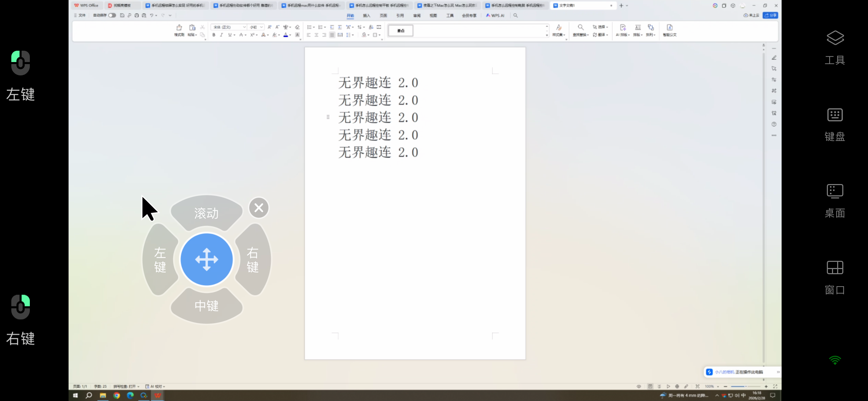
Task: Click the blue 分享 share button
Action: click(770, 15)
